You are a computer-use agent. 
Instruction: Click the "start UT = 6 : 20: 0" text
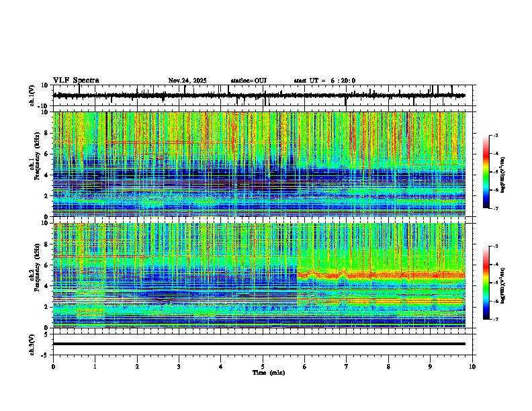coord(324,81)
